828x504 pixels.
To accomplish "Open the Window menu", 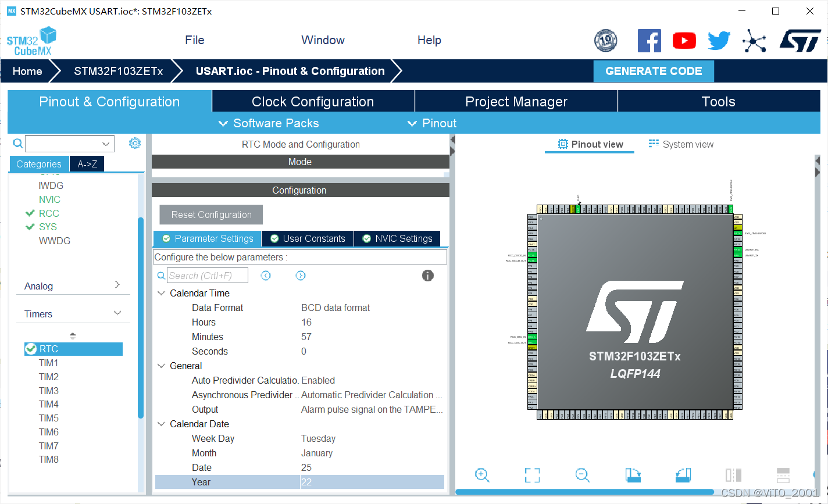I will pyautogui.click(x=323, y=40).
